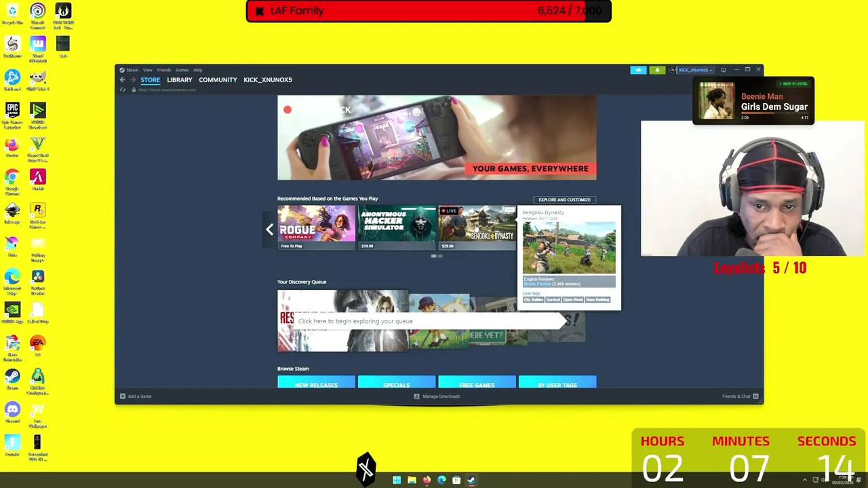This screenshot has height=488, width=868.
Task: Open the Games menu
Action: [182, 70]
